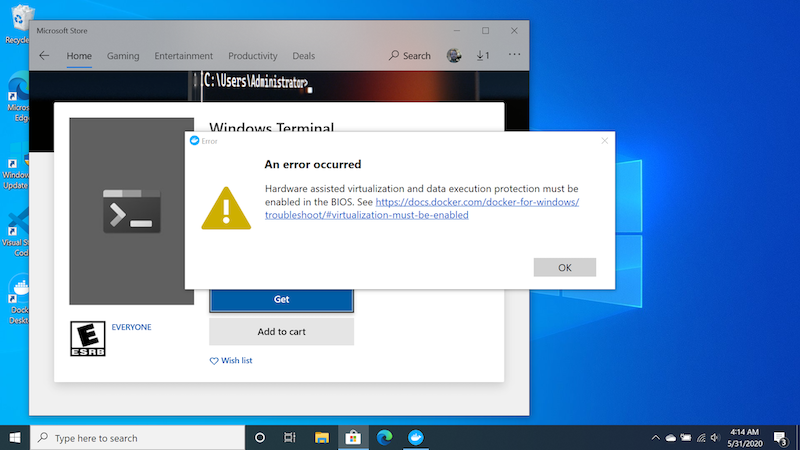Click the yellow warning triangle icon
The image size is (800, 450).
226,208
